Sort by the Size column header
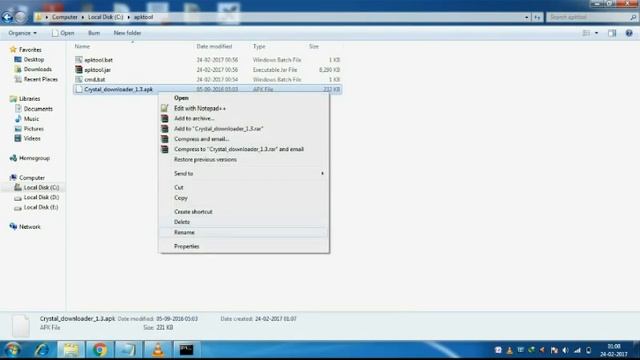 (x=313, y=47)
